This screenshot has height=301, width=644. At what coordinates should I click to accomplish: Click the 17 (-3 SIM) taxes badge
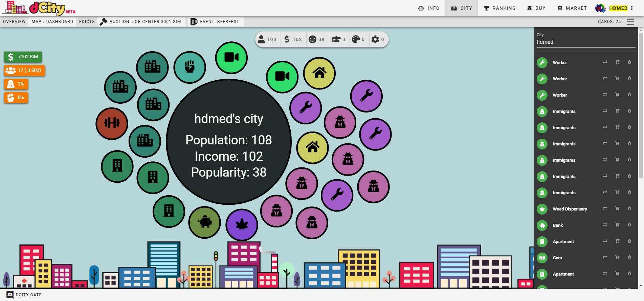click(24, 71)
